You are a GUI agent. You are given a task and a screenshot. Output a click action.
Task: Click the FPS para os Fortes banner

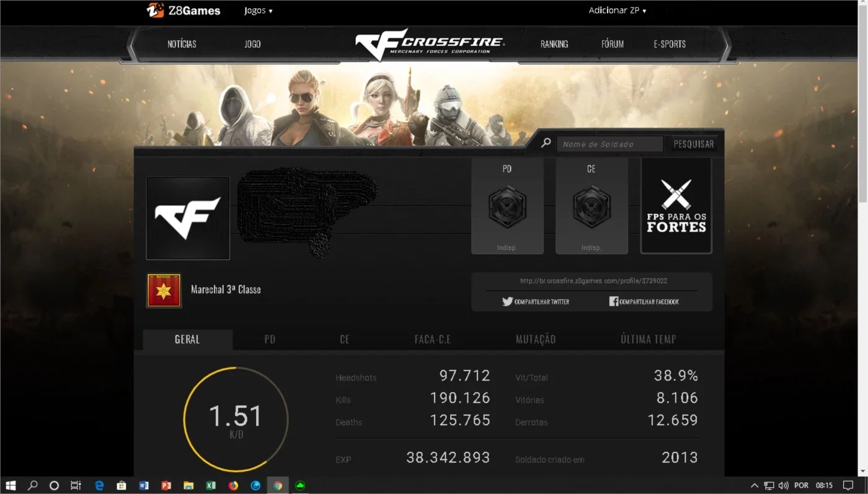(676, 206)
